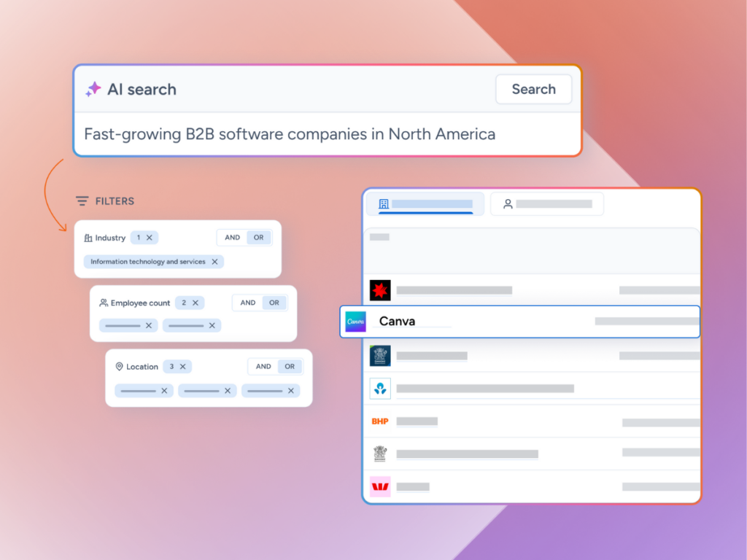Clear the Location filter count badge
The width and height of the screenshot is (747, 560).
[x=182, y=367]
